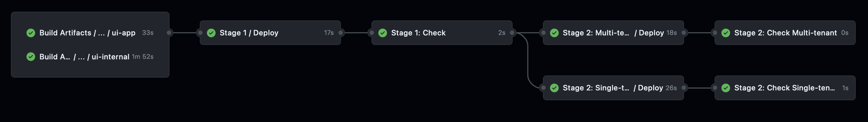
Task: Open Build Artifacts ui-internal job
Action: [84, 57]
